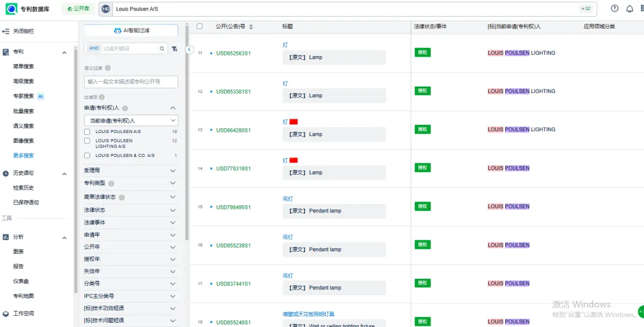
Task: Open 专家搜索 in sidebar
Action: pyautogui.click(x=23, y=96)
